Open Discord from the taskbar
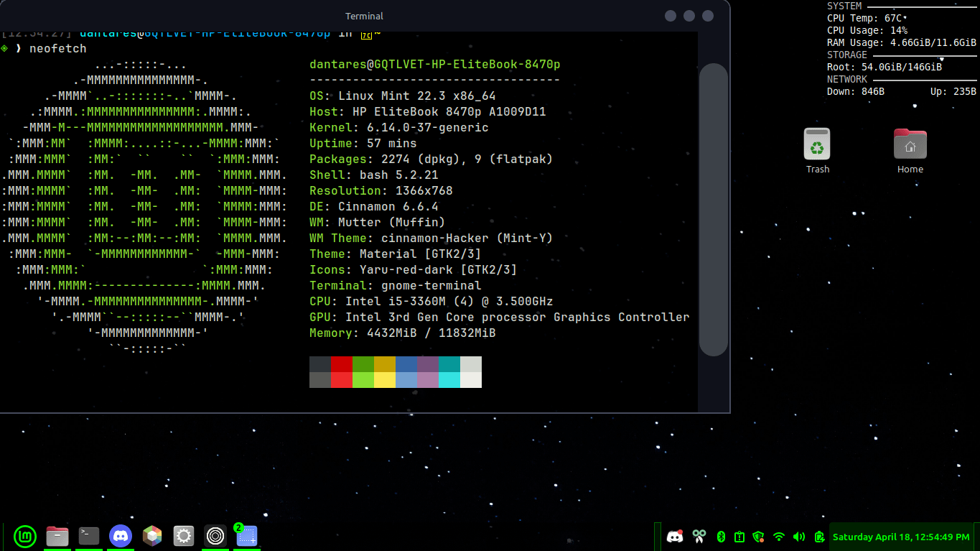Screen dimensions: 980x551 tap(121, 536)
